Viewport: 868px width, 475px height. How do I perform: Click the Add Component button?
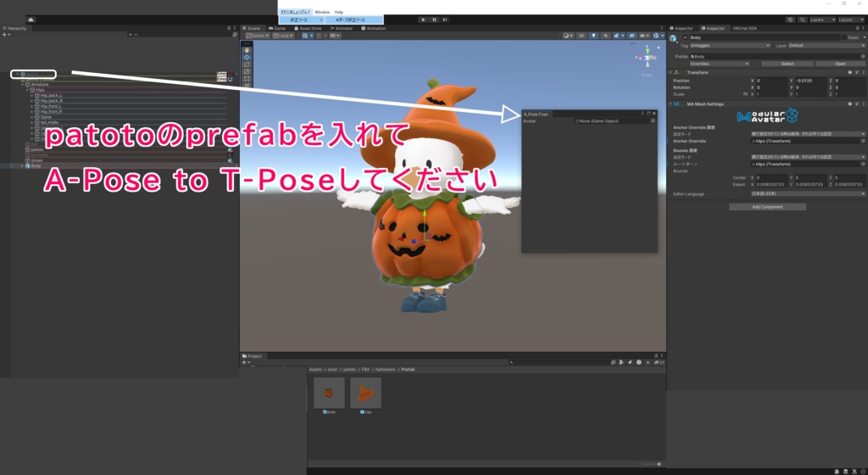(x=767, y=207)
